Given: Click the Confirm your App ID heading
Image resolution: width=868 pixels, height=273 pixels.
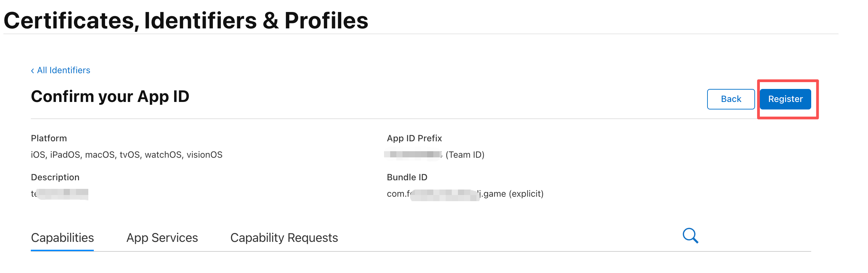Looking at the screenshot, I should click(x=110, y=96).
